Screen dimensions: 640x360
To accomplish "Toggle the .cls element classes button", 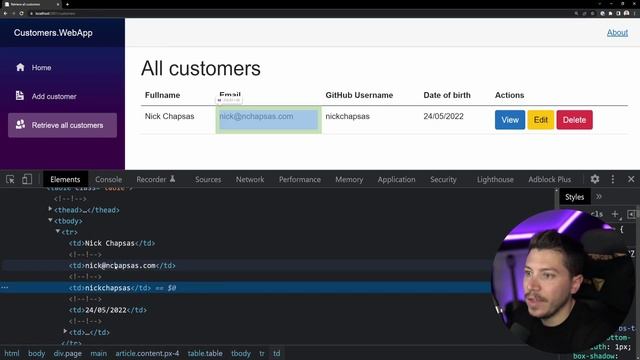I will pos(597,214).
